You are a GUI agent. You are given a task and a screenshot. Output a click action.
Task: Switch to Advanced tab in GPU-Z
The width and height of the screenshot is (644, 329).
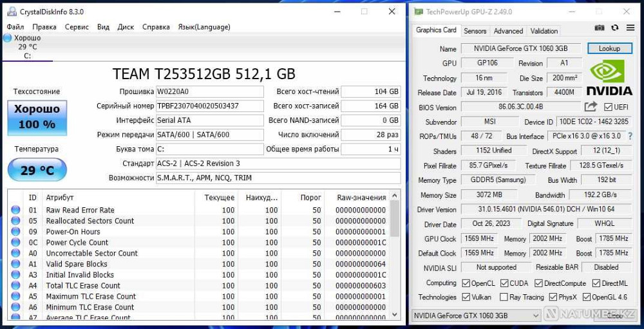pyautogui.click(x=508, y=31)
